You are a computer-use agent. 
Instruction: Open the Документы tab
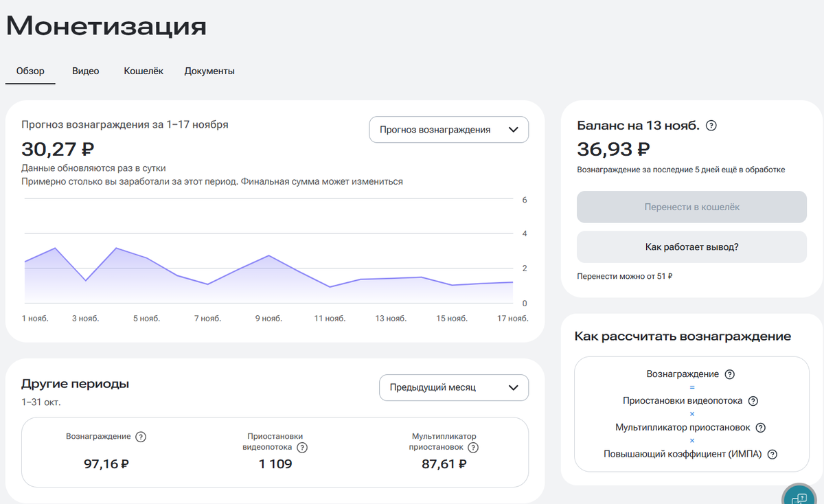tap(209, 71)
